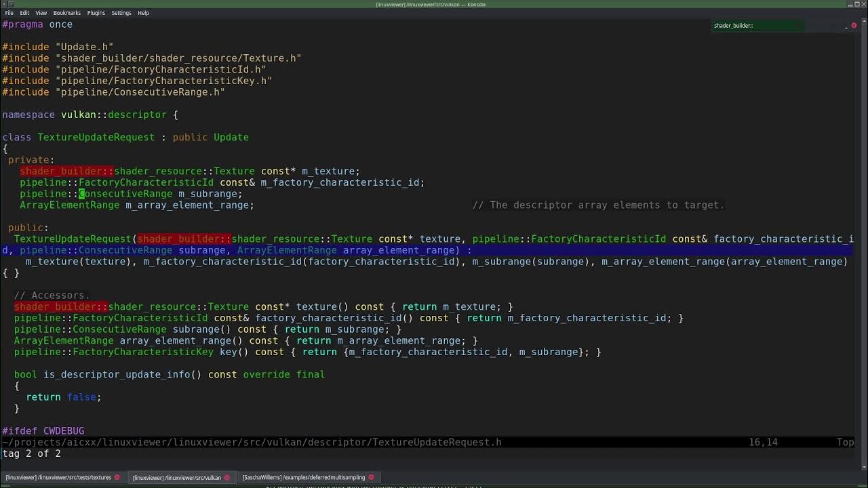Click 'namespace vulkan::descriptor' line
868x488 pixels.
click(x=90, y=115)
